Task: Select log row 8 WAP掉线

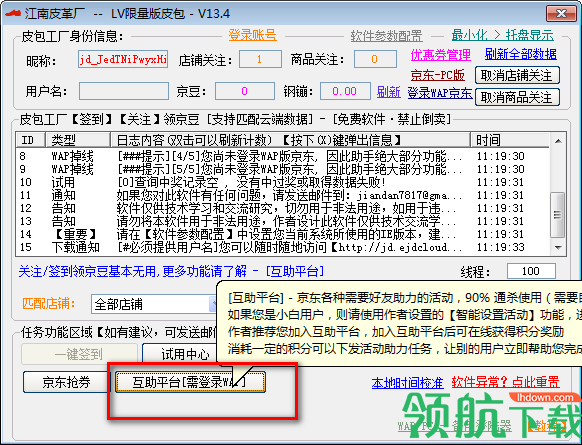Action: coord(282,156)
